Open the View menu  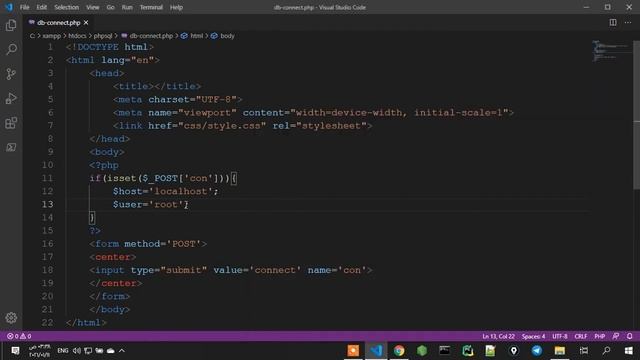pos(93,7)
